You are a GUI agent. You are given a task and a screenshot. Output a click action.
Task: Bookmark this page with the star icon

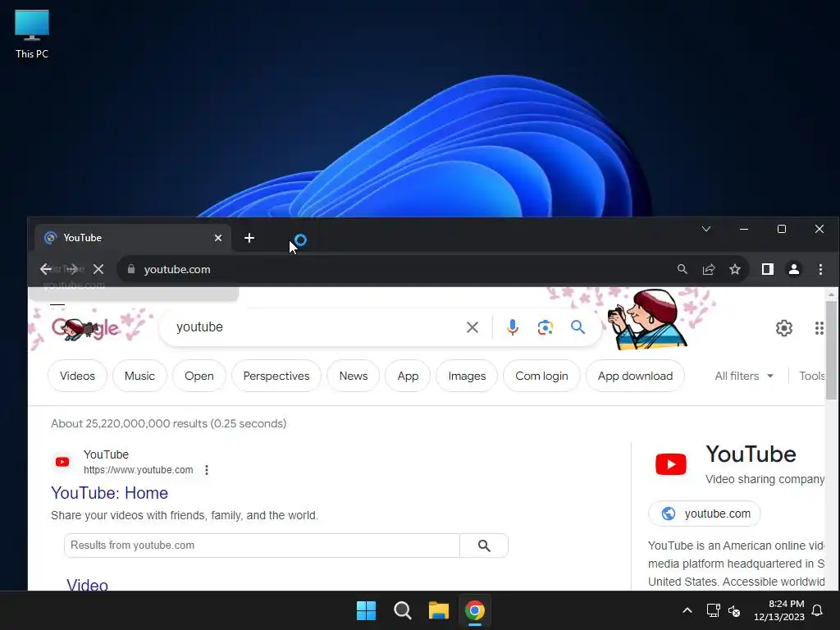point(734,269)
